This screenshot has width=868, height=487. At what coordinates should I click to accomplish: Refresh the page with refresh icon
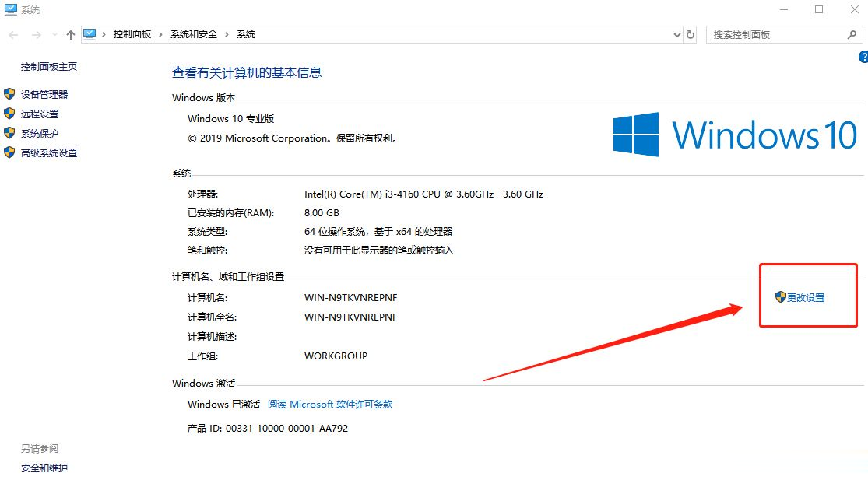coord(691,35)
